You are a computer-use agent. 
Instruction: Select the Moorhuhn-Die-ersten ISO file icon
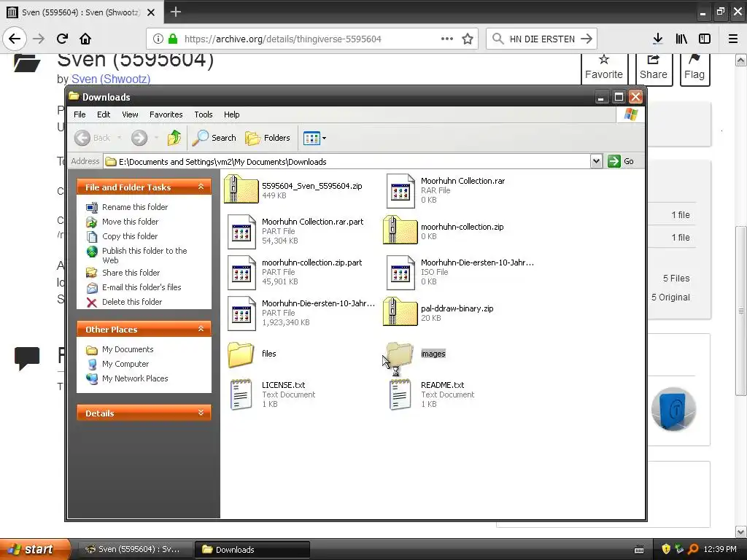pos(400,273)
